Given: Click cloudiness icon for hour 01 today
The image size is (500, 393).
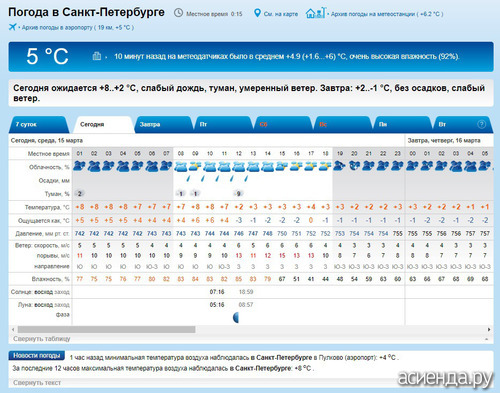Looking at the screenshot, I should point(79,166).
